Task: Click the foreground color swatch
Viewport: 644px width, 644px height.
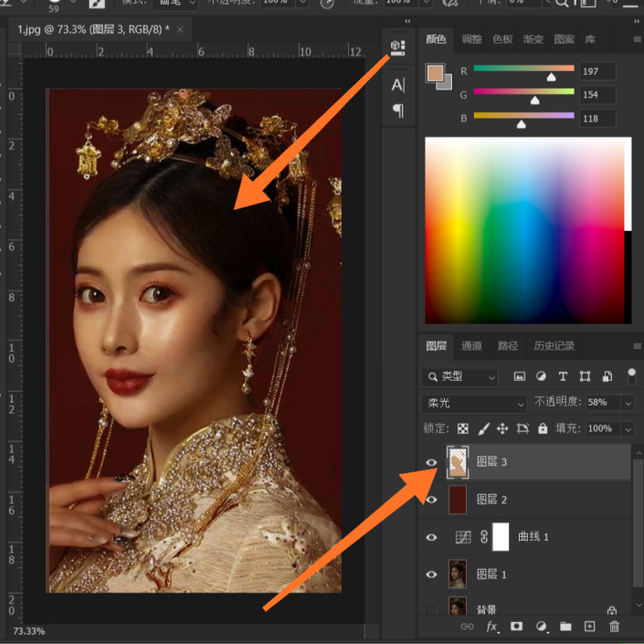Action: [x=435, y=73]
